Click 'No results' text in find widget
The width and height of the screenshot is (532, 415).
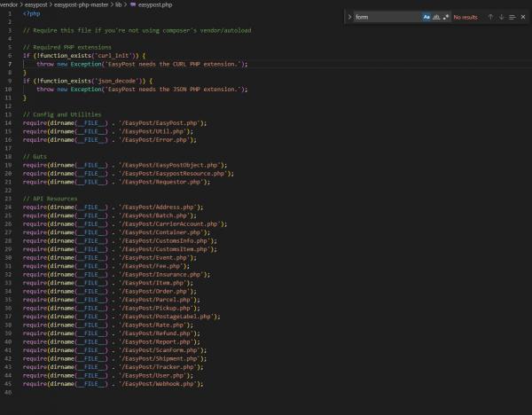tap(465, 18)
